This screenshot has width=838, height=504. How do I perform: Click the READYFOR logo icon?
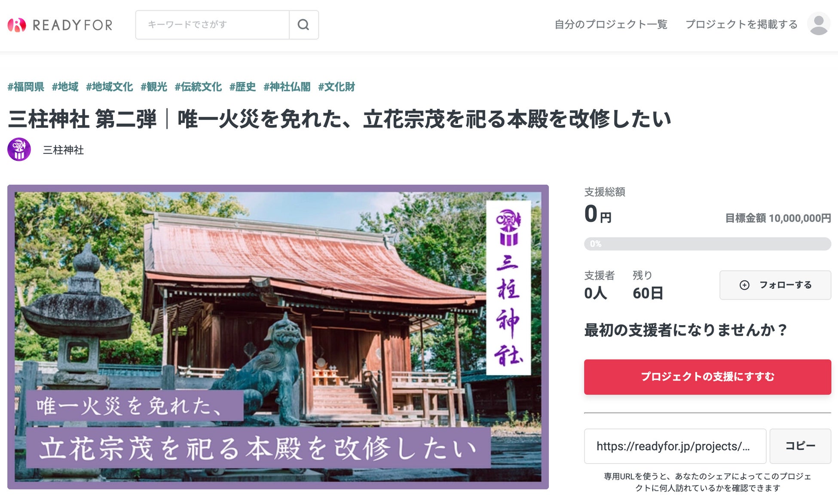(17, 25)
